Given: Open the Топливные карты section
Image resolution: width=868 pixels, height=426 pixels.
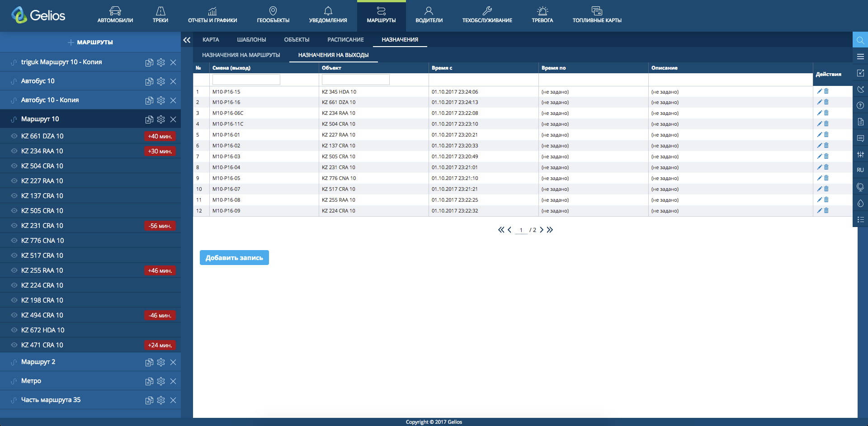Looking at the screenshot, I should click(597, 15).
